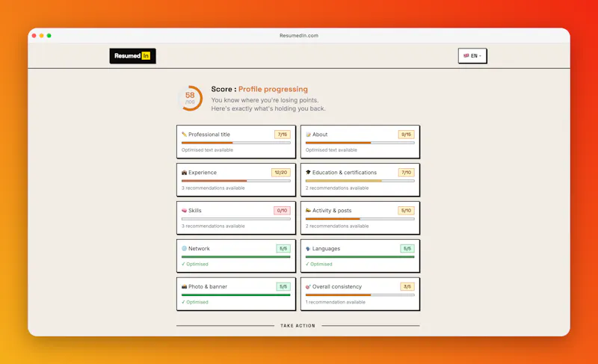
Task: Click the 5/5 badge on Photo & banner
Action: [283, 286]
